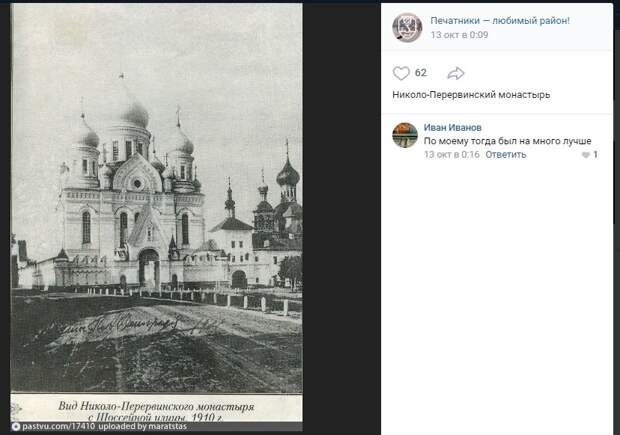Click the share arrow icon

pyautogui.click(x=456, y=73)
